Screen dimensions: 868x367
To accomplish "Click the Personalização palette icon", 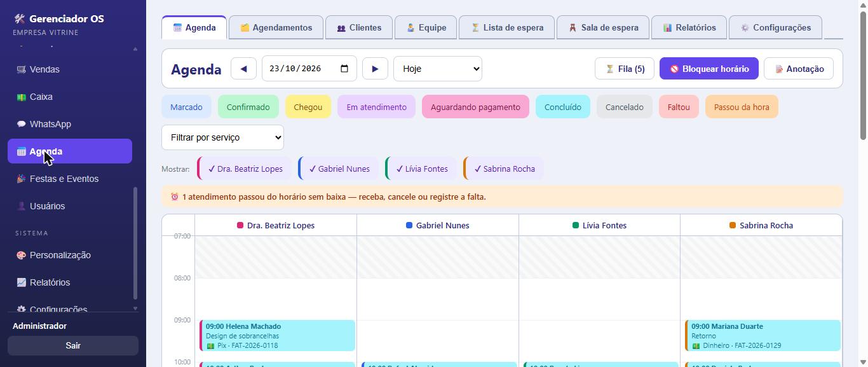I will (x=21, y=255).
